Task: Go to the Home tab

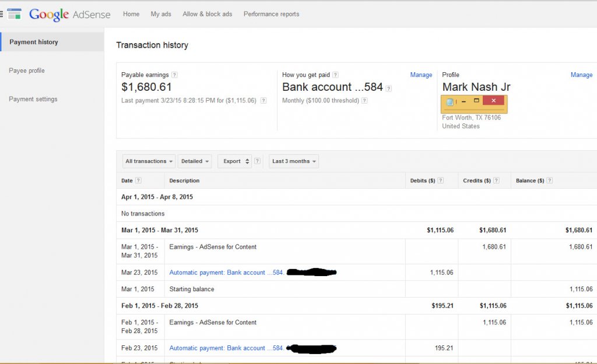Action: [x=131, y=14]
